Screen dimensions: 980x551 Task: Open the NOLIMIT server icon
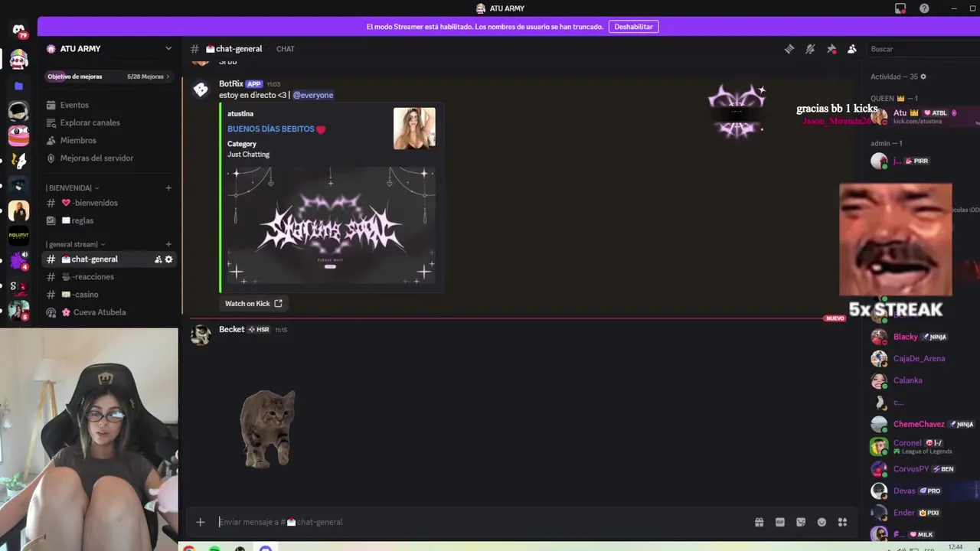pos(18,236)
